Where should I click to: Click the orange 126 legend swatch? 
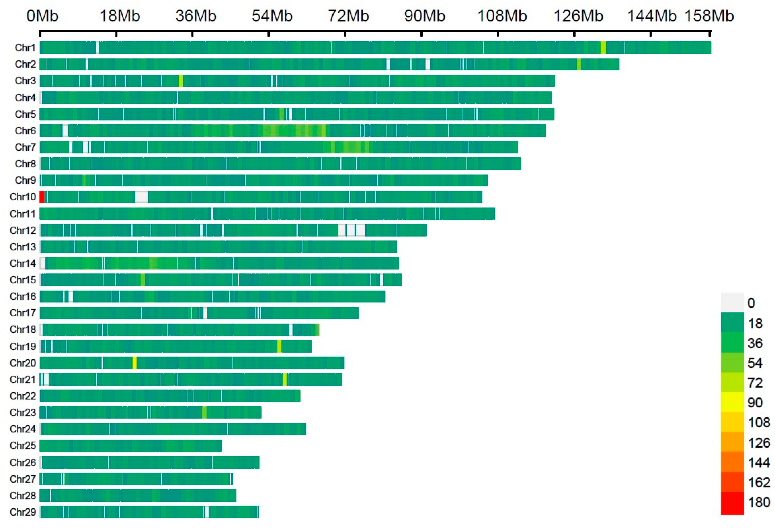732,442
